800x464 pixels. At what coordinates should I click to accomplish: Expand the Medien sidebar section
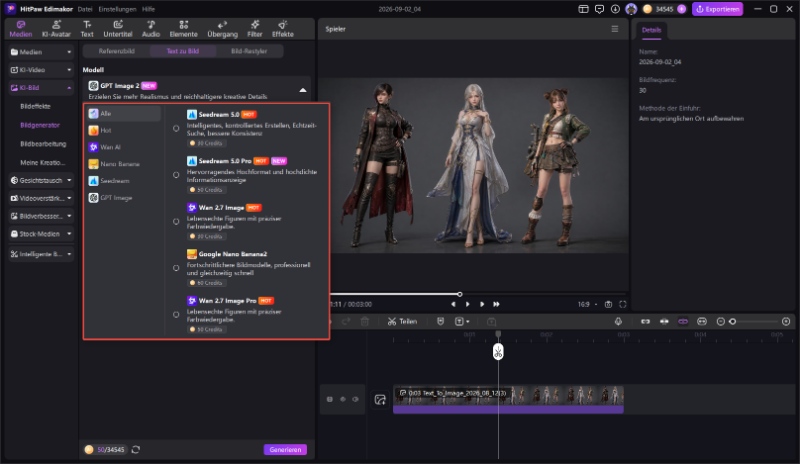pos(41,52)
